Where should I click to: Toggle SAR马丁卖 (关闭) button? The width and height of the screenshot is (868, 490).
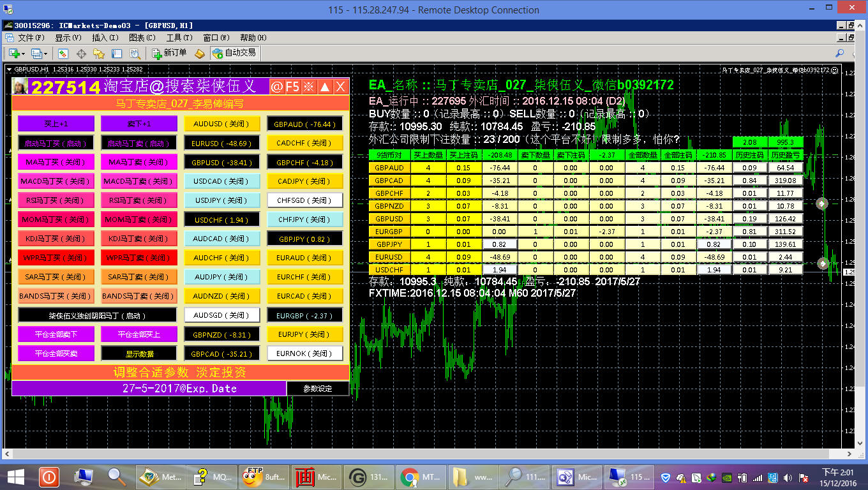coord(138,277)
